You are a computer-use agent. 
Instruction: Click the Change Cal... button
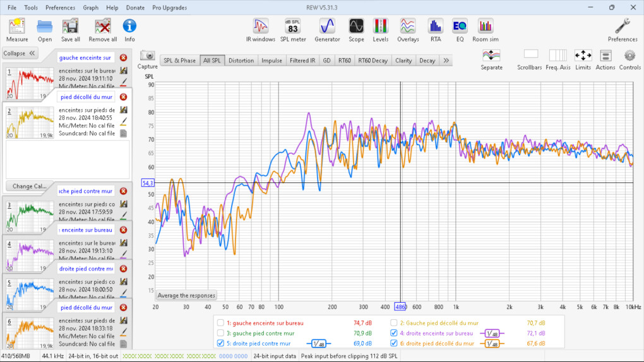(29, 186)
